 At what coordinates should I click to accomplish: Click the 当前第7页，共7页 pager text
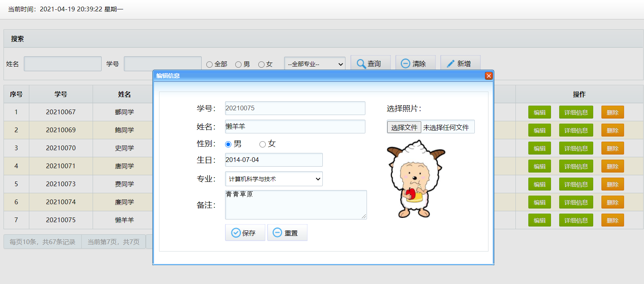coord(113,242)
